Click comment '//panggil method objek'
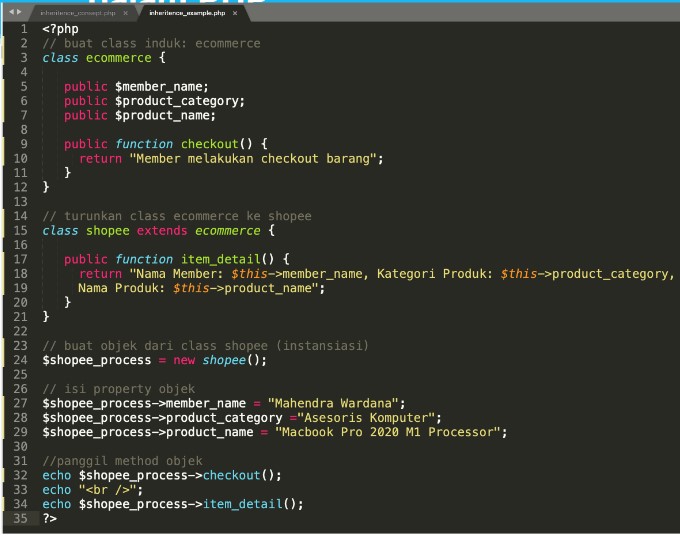 (x=122, y=461)
